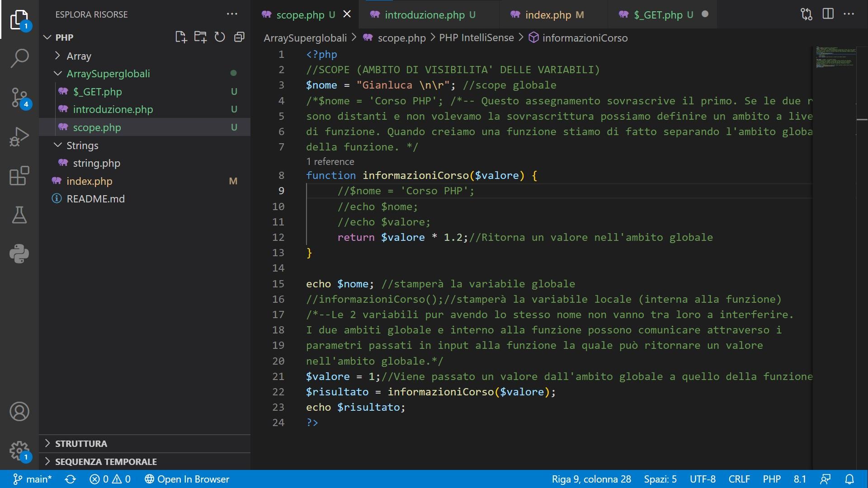
Task: Change indentation via Spazi: 5
Action: coord(660,479)
